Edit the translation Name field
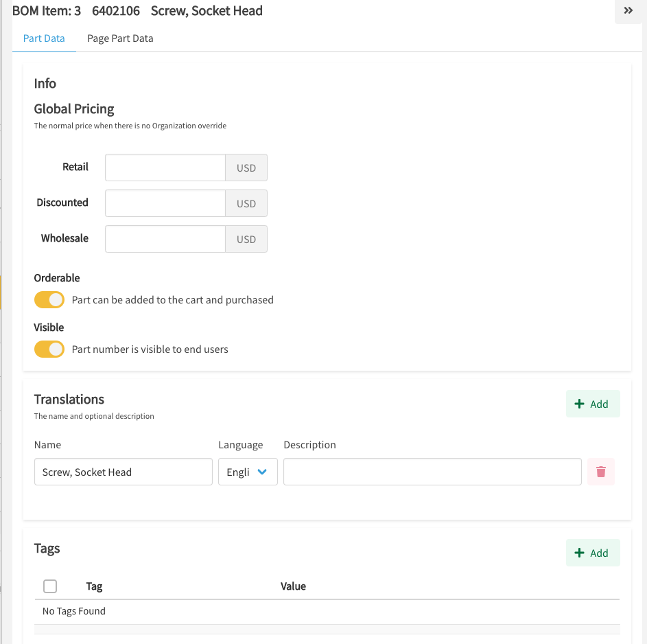Screen dimensions: 647x644 (x=123, y=472)
